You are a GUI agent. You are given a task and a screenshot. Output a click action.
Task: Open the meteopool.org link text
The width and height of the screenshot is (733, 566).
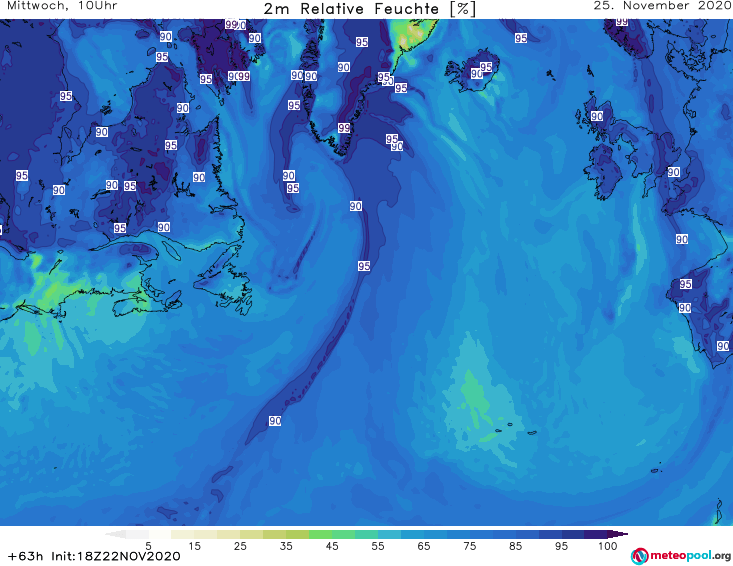click(690, 556)
